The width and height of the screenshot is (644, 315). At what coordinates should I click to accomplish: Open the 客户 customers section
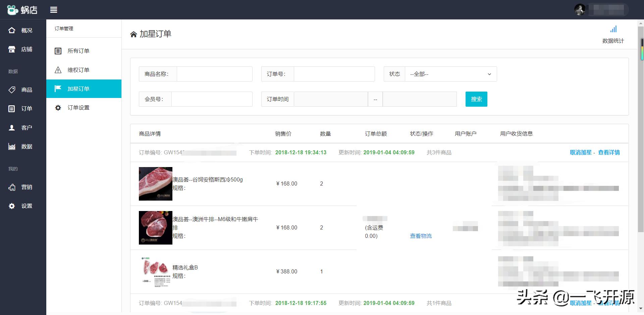pos(23,127)
